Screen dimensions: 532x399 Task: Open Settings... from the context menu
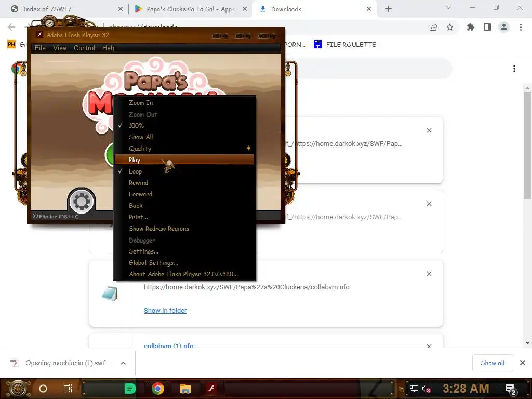pos(184,251)
